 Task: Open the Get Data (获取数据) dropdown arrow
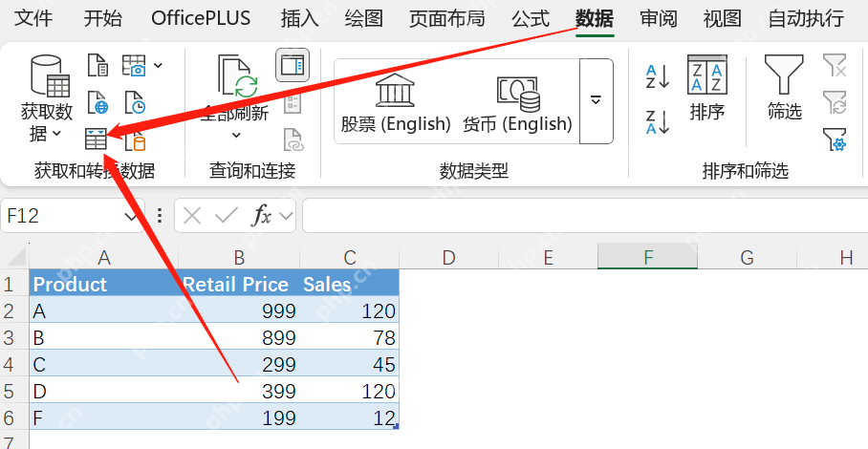(56, 133)
